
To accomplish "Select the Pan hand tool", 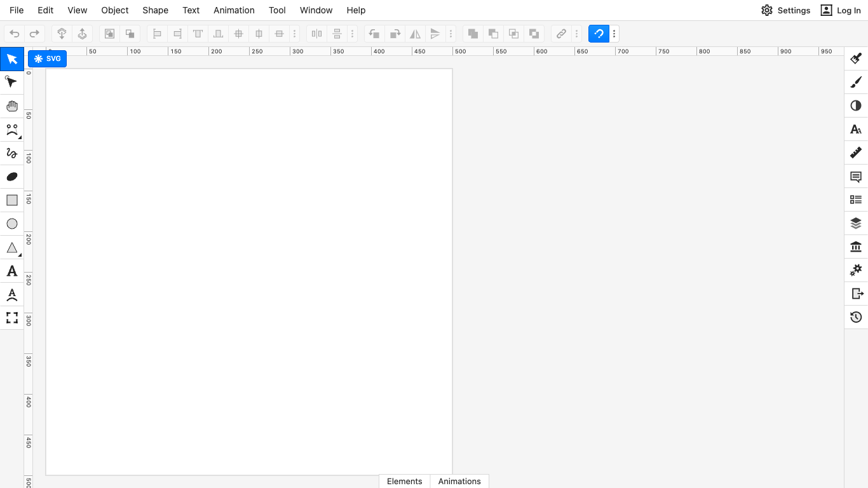I will (11, 106).
